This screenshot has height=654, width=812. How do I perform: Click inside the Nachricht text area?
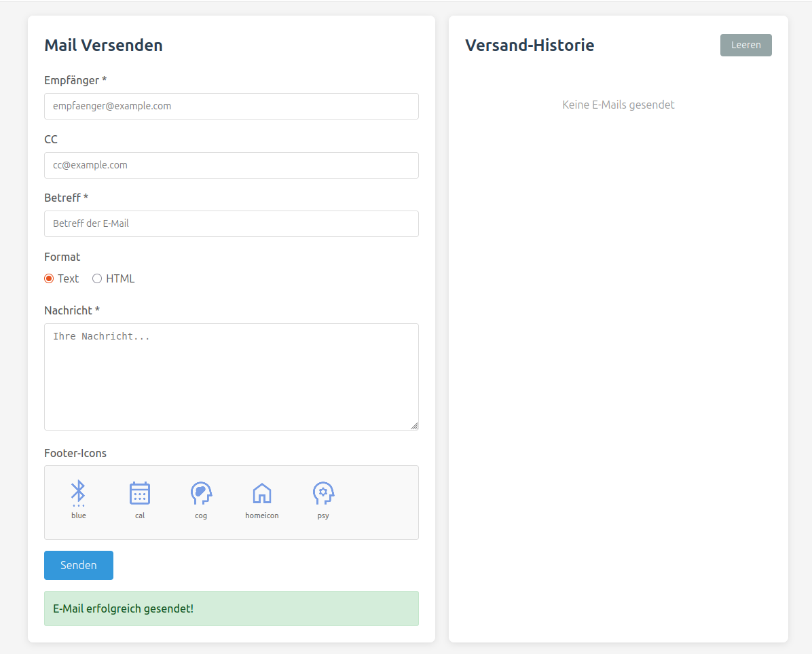[231, 376]
